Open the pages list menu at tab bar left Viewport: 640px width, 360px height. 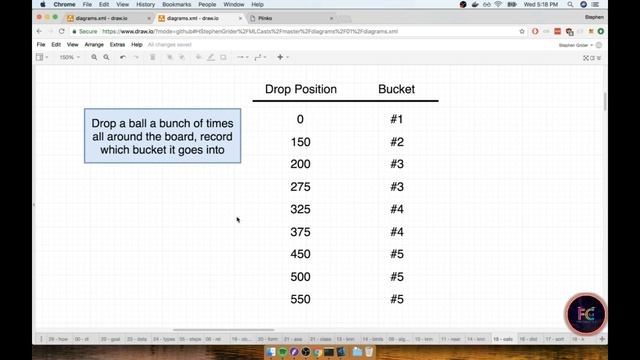pos(41,339)
